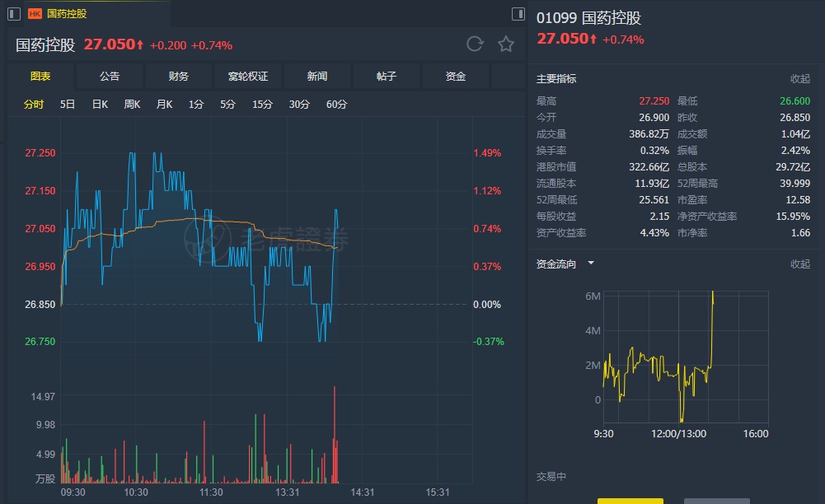Click the 成交量 value 386.82万
Viewport: 825px width, 504px height.
(x=649, y=134)
